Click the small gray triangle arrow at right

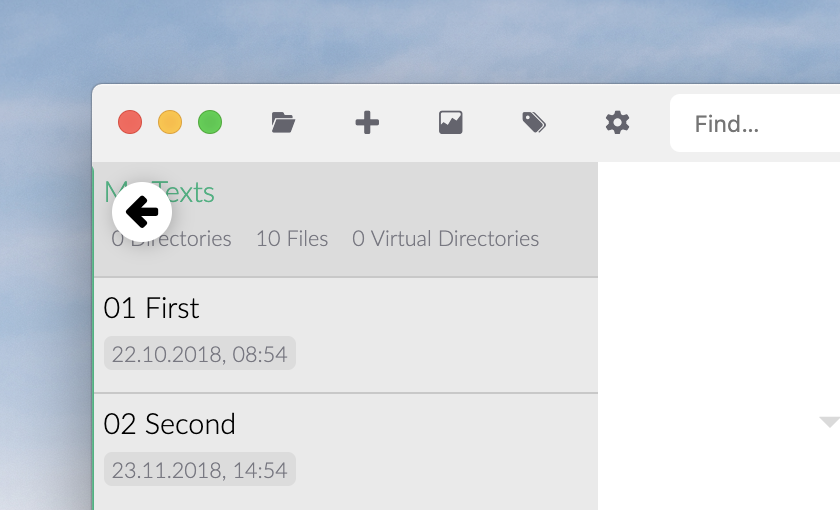pyautogui.click(x=828, y=422)
